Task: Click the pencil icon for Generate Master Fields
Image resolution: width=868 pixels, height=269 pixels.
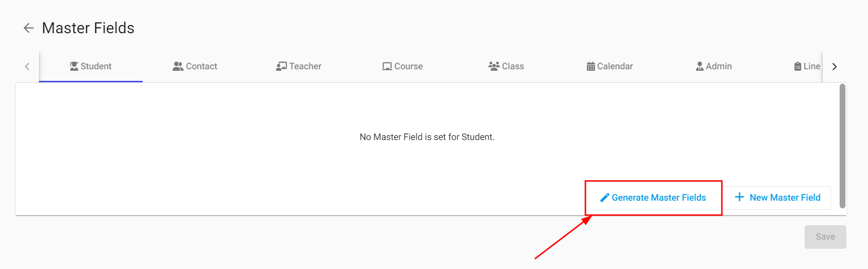Action: pos(605,198)
